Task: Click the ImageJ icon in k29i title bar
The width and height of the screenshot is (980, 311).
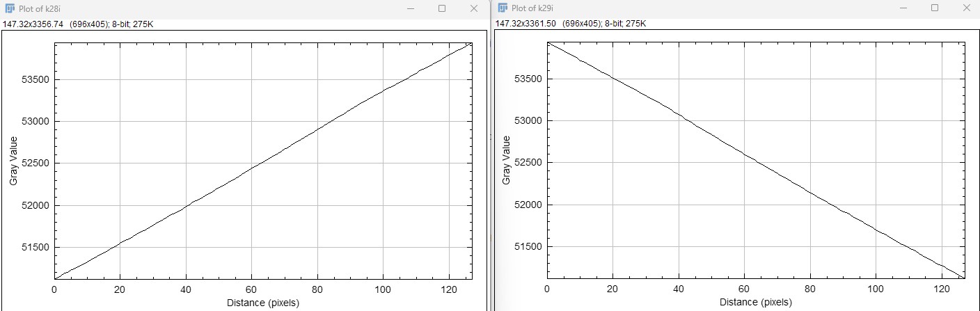Action: click(503, 8)
